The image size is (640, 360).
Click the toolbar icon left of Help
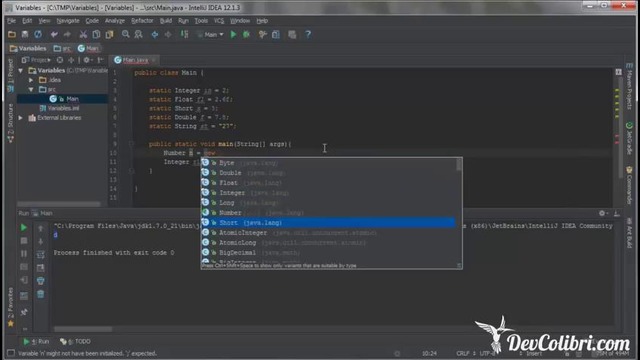click(292, 35)
